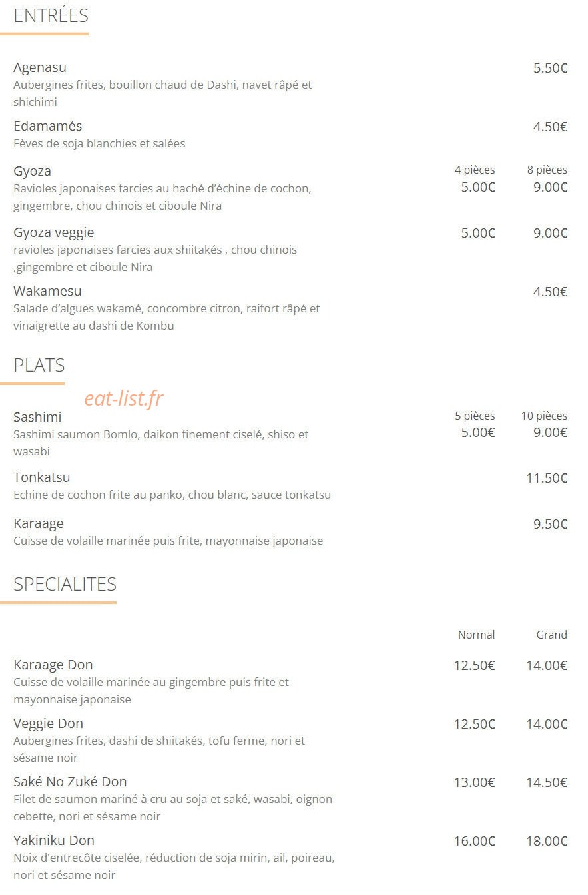Select the Normal size column header
This screenshot has width=588, height=895.
[x=476, y=635]
